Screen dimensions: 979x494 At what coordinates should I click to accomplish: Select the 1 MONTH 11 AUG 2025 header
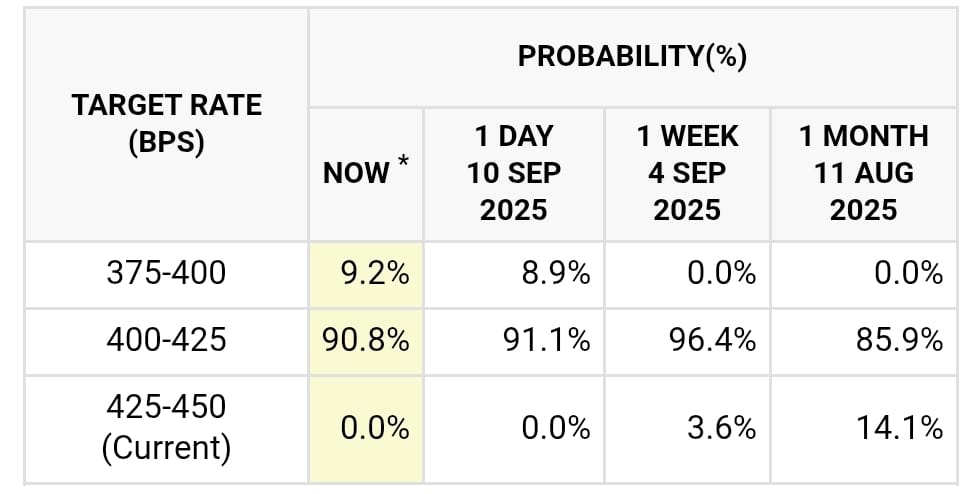click(x=864, y=175)
